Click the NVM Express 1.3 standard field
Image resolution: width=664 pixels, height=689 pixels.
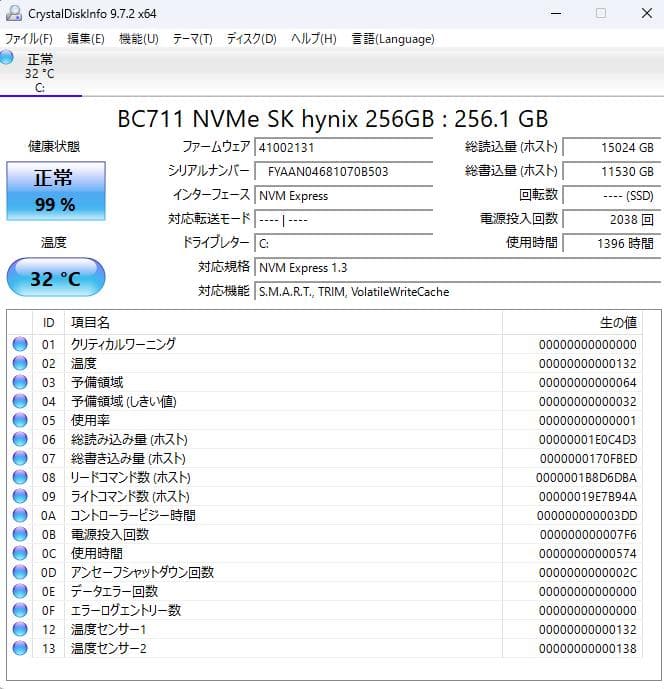coord(457,268)
